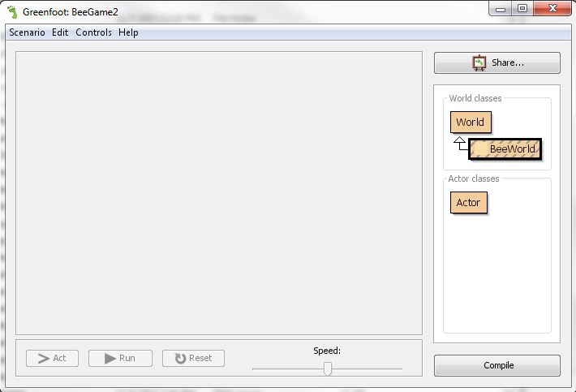Maximize the Greenfoot window
Image resolution: width=576 pixels, height=392 pixels.
pyautogui.click(x=522, y=8)
